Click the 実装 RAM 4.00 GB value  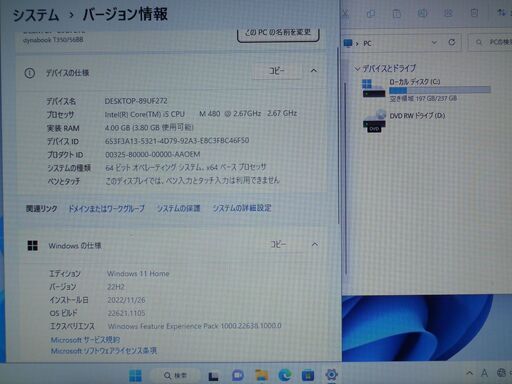(149, 127)
